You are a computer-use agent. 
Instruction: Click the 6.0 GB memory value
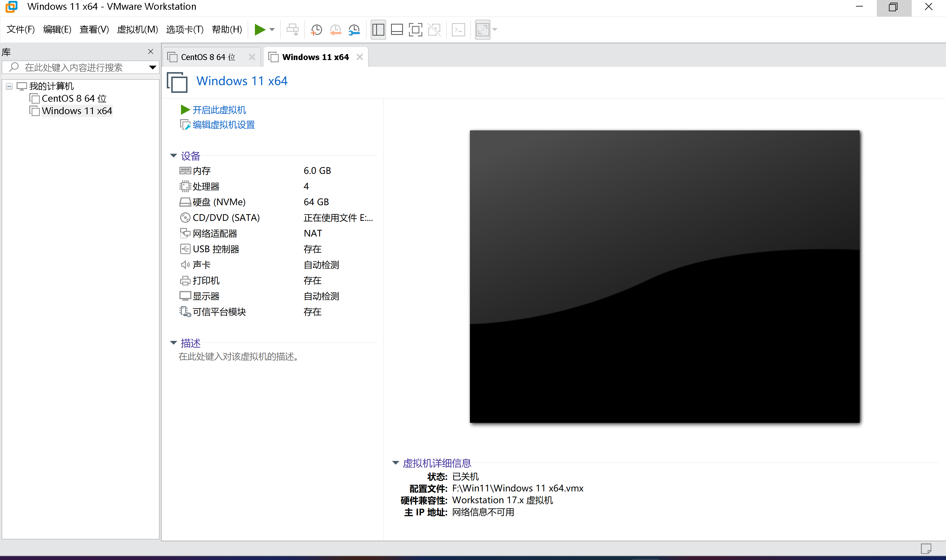click(x=317, y=171)
